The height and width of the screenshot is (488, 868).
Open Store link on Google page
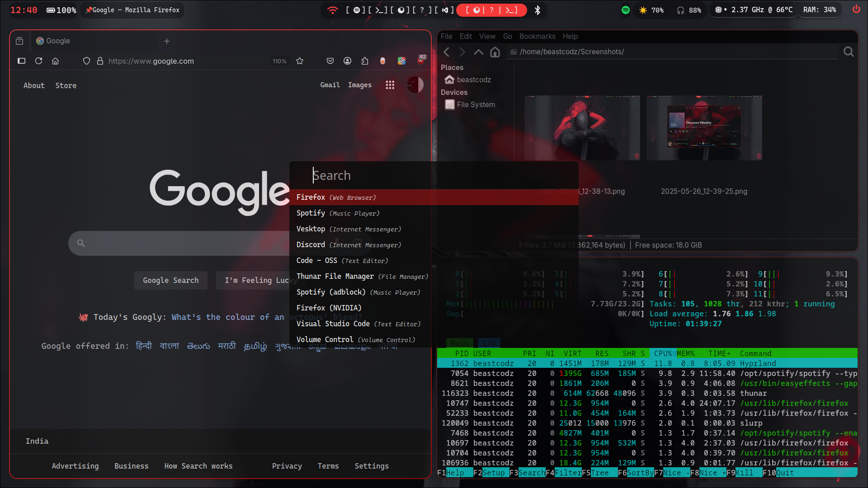click(66, 85)
